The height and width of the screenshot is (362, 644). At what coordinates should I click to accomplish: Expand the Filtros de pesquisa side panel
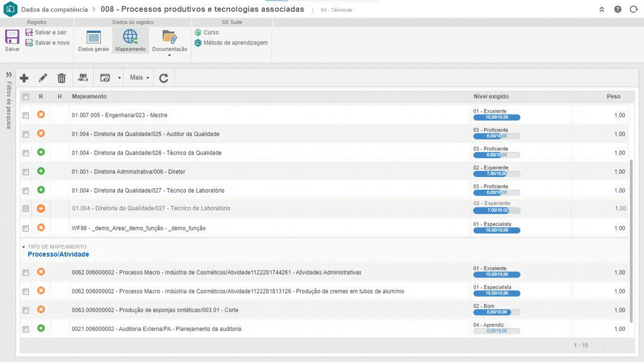tap(8, 74)
